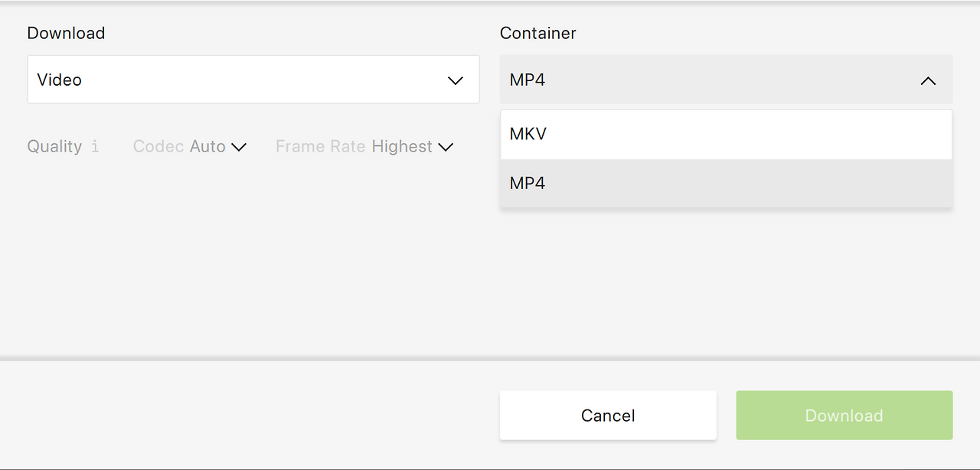Choose MP4 from the Container list
The image size is (980, 470).
[726, 184]
